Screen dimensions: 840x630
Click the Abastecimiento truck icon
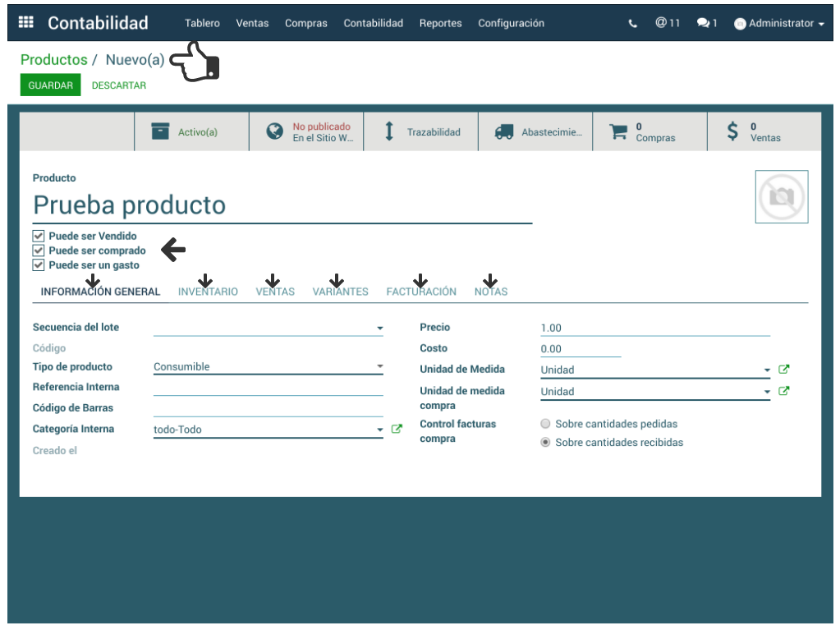(x=504, y=131)
